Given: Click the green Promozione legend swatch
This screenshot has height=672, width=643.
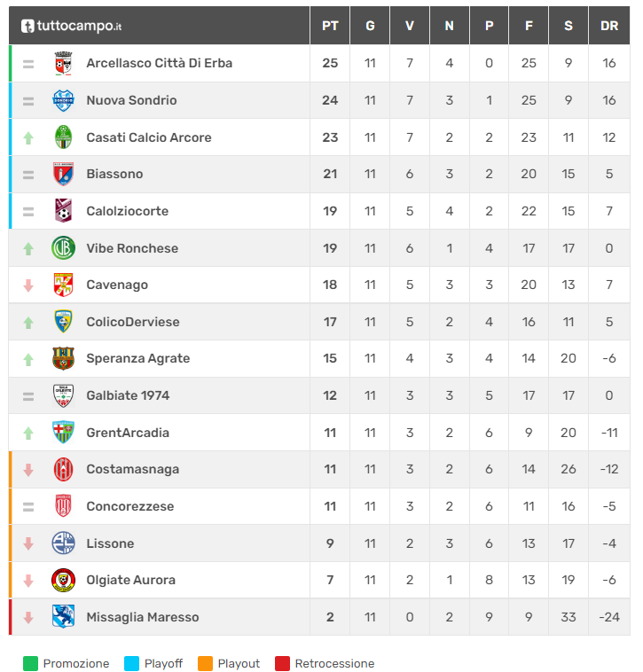Looking at the screenshot, I should pyautogui.click(x=30, y=663).
